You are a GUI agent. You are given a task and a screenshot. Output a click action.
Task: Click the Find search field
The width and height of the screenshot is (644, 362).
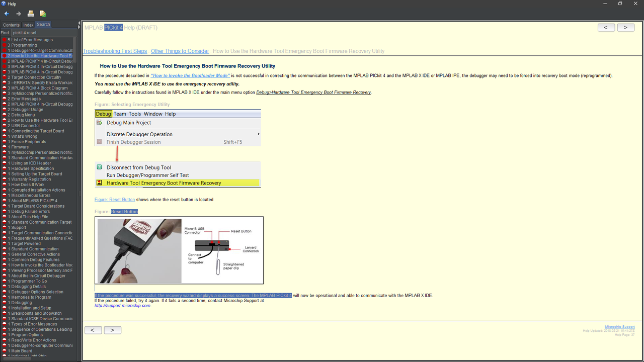click(x=44, y=33)
